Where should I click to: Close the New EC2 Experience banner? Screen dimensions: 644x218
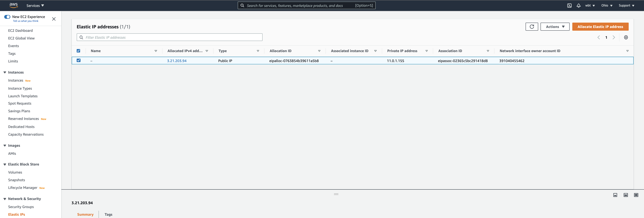click(54, 19)
